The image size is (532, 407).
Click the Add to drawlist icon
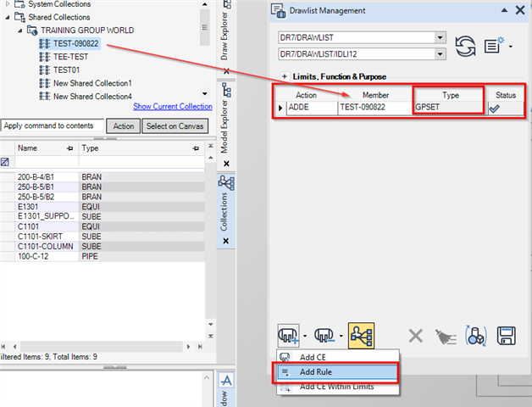pyautogui.click(x=288, y=335)
